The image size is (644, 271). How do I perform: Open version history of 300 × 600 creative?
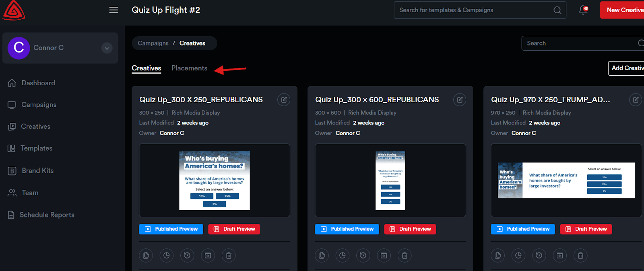pos(363,255)
